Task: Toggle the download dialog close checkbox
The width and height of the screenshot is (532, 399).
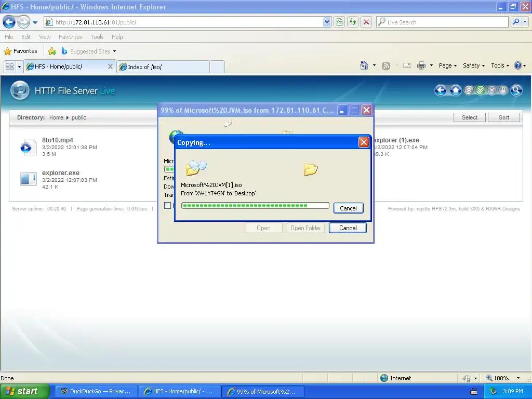Action: [167, 205]
